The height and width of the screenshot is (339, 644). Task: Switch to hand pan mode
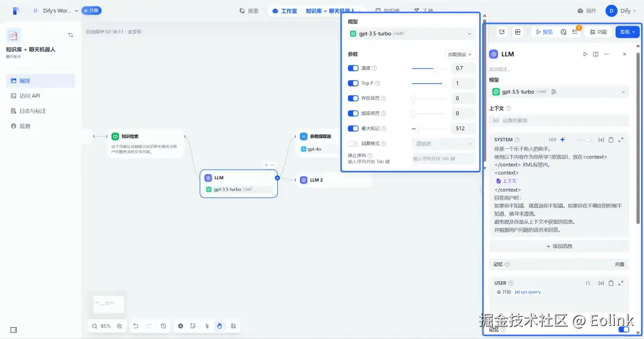click(x=219, y=326)
